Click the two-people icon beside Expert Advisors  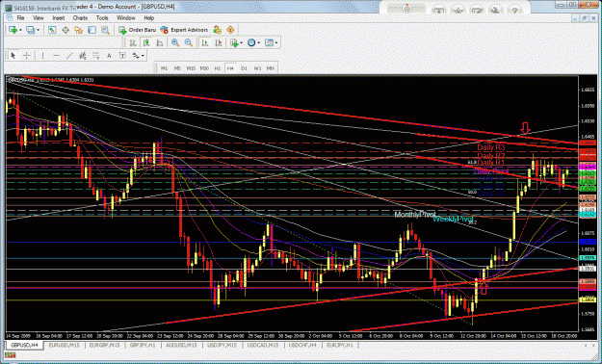click(218, 30)
